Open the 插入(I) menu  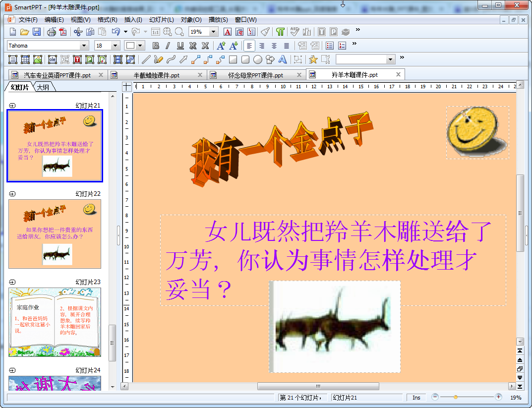coord(133,20)
